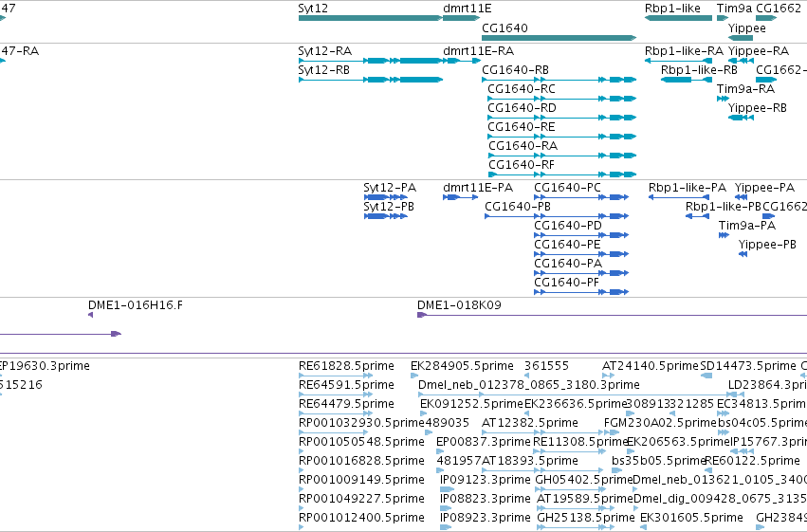The width and height of the screenshot is (807, 532).
Task: Select AT19589.5prime feature
Action: click(x=576, y=508)
